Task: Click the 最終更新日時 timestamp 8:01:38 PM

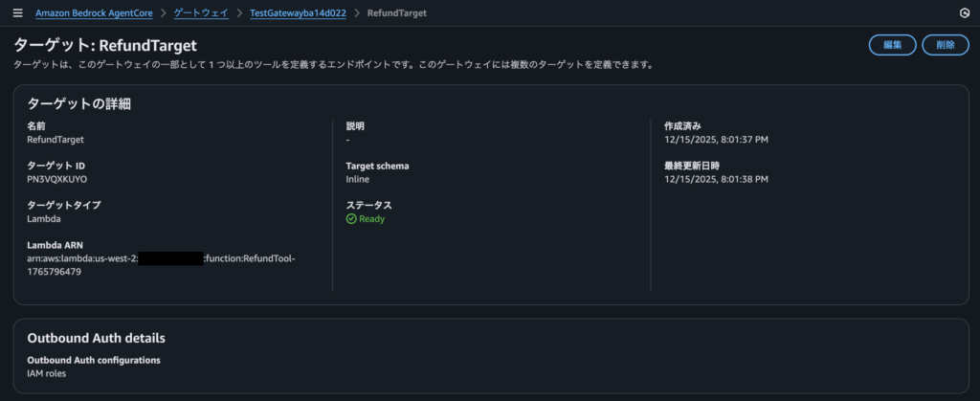Action: [x=716, y=179]
